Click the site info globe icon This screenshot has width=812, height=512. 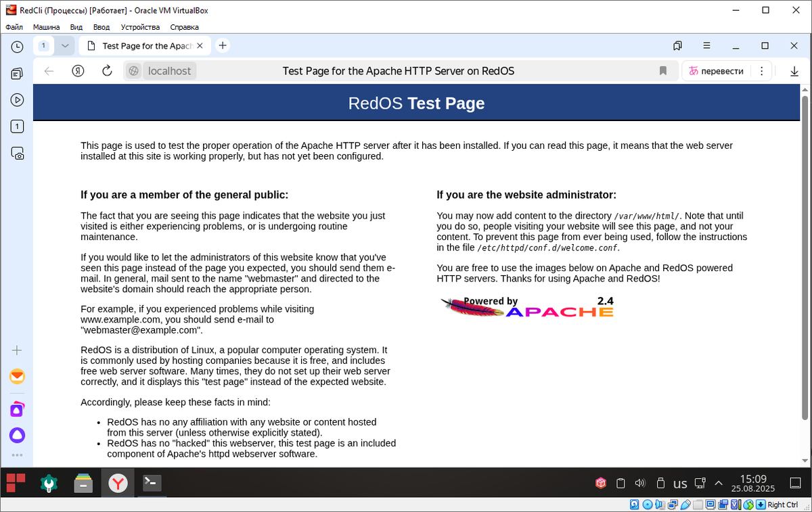(x=134, y=71)
